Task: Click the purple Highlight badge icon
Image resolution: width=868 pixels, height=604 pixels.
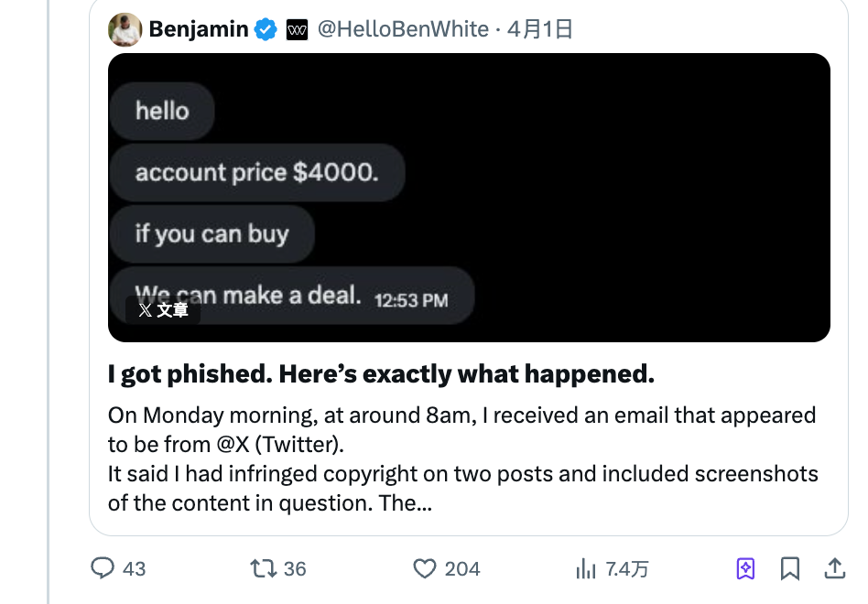Action: pos(745,568)
